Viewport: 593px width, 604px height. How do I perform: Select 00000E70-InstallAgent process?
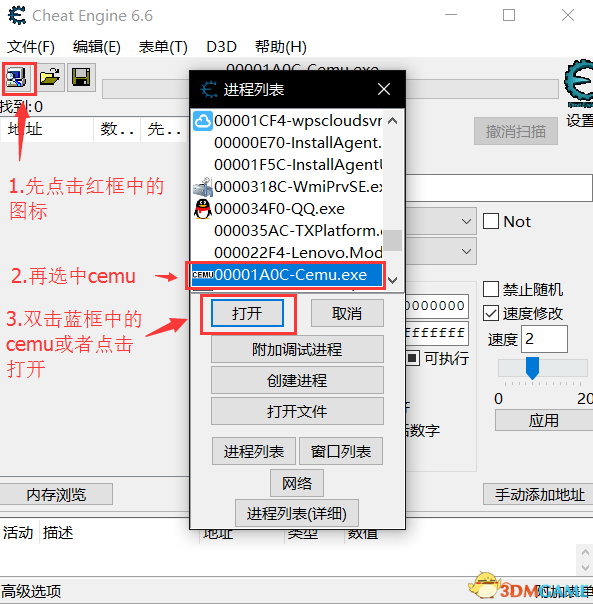pos(287,143)
